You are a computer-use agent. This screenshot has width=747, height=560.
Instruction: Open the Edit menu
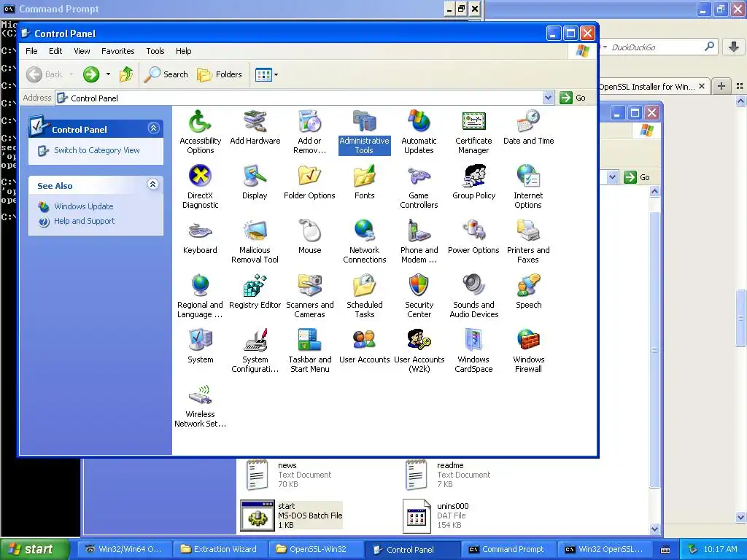[55, 51]
